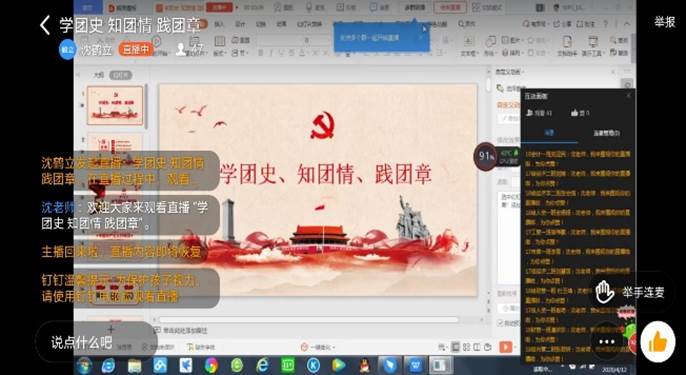Click the 91% performance floating ball
The height and width of the screenshot is (375, 686).
pyautogui.click(x=486, y=156)
